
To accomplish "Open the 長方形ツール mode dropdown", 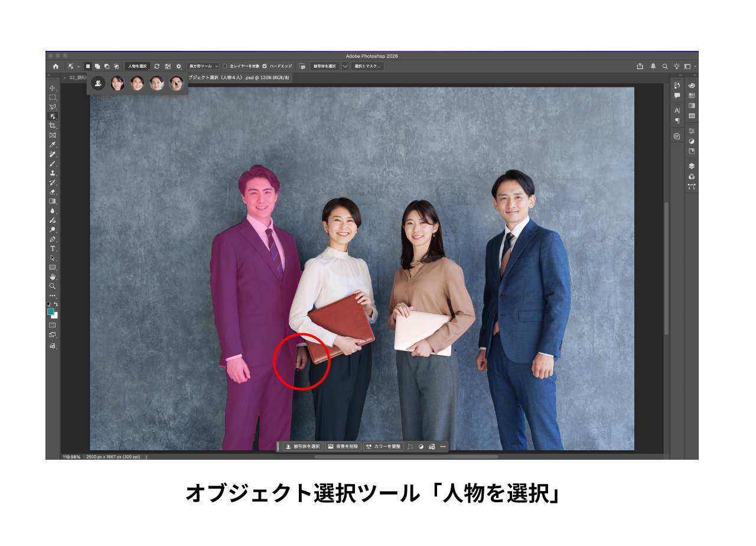I will [203, 66].
